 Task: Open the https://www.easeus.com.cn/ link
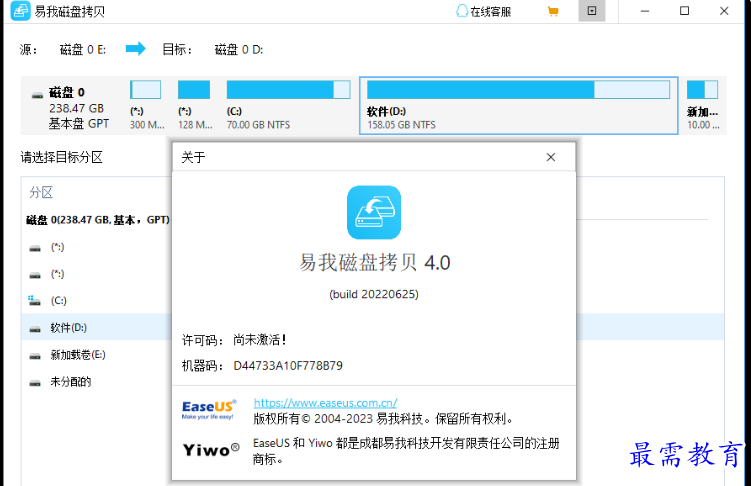click(x=325, y=403)
